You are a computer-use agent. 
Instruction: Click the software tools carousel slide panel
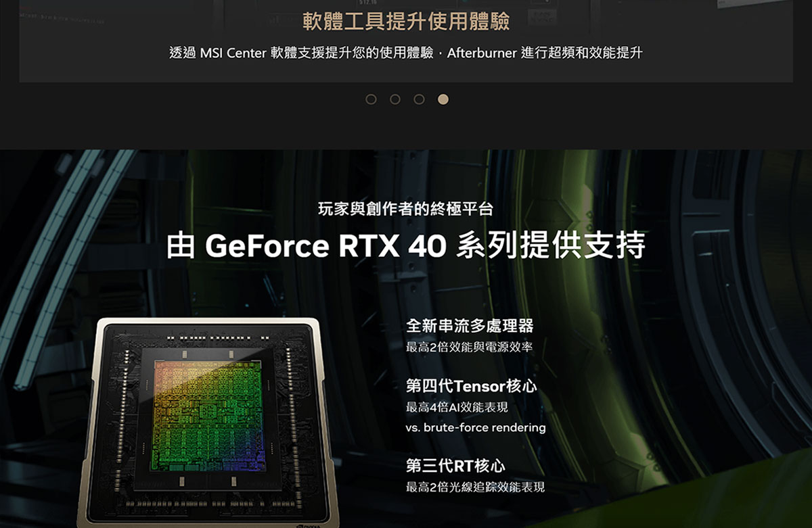coord(406,41)
